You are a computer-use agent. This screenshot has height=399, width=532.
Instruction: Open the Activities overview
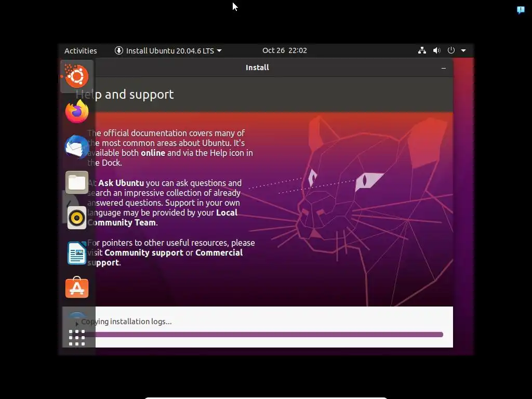[x=81, y=51]
